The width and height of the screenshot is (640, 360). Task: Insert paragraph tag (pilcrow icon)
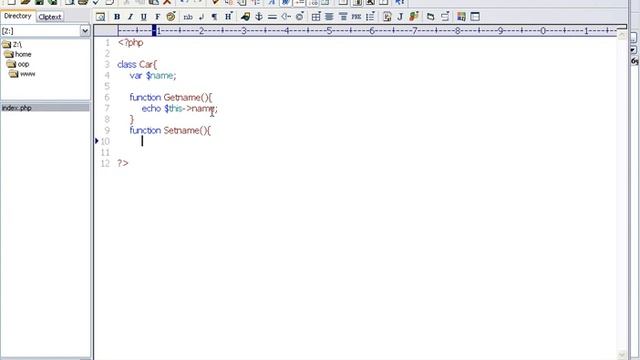coord(214,17)
